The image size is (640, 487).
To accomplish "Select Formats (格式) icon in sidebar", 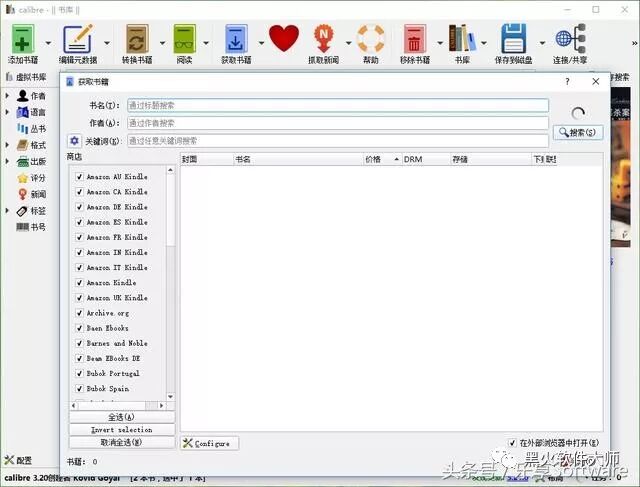I will 22,145.
